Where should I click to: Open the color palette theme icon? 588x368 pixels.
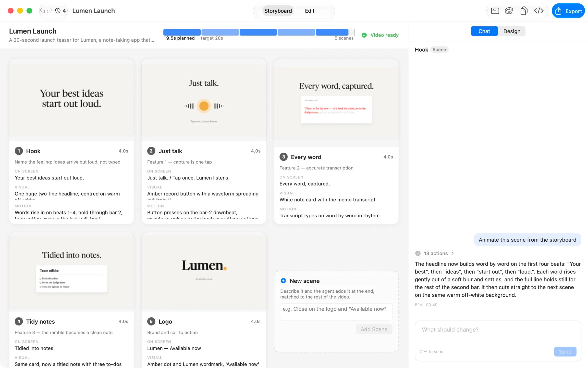pos(509,11)
